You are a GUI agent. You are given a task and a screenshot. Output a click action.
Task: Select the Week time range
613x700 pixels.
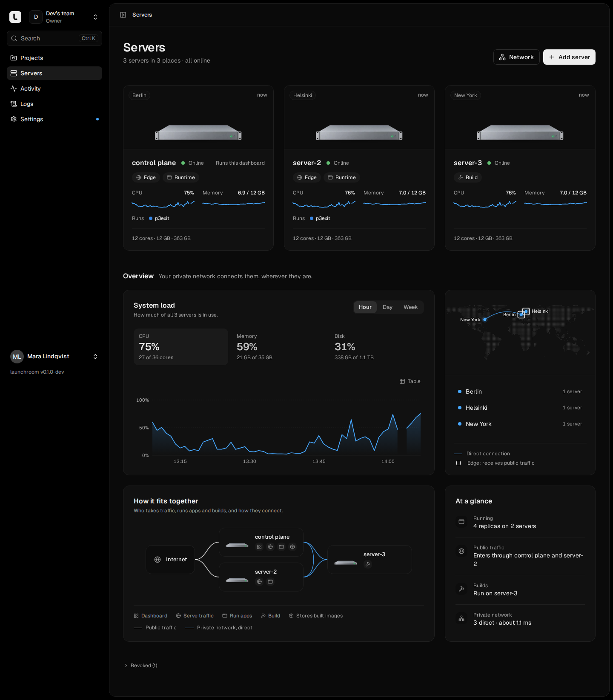[x=411, y=307]
